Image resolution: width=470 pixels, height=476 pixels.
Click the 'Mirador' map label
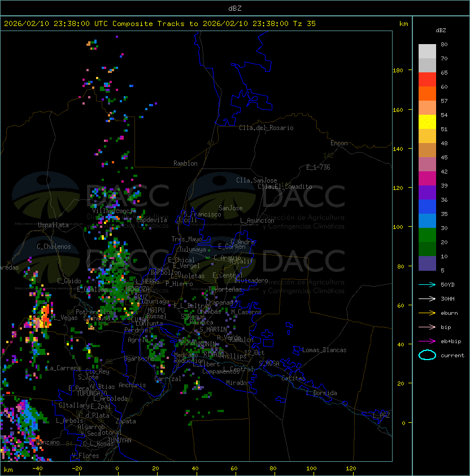coord(238,383)
